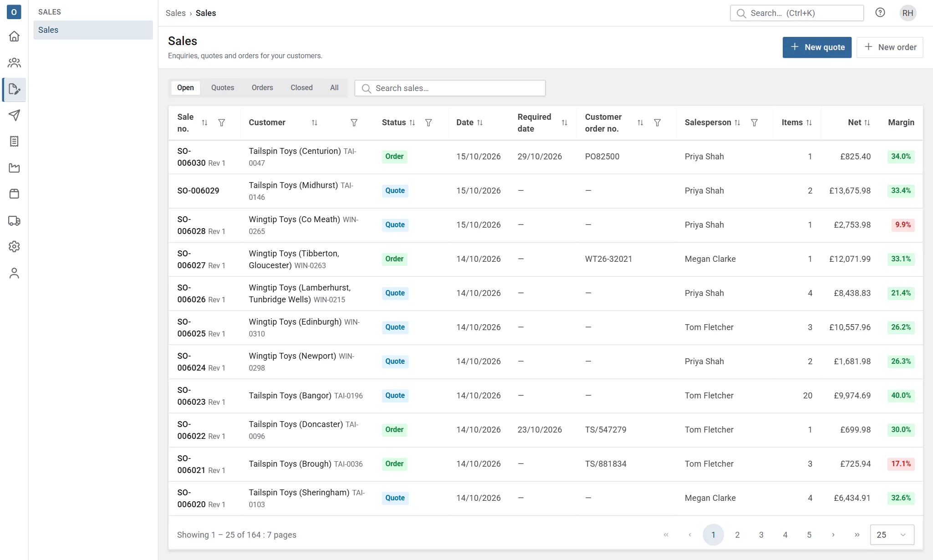Click the New quote button

click(x=817, y=47)
